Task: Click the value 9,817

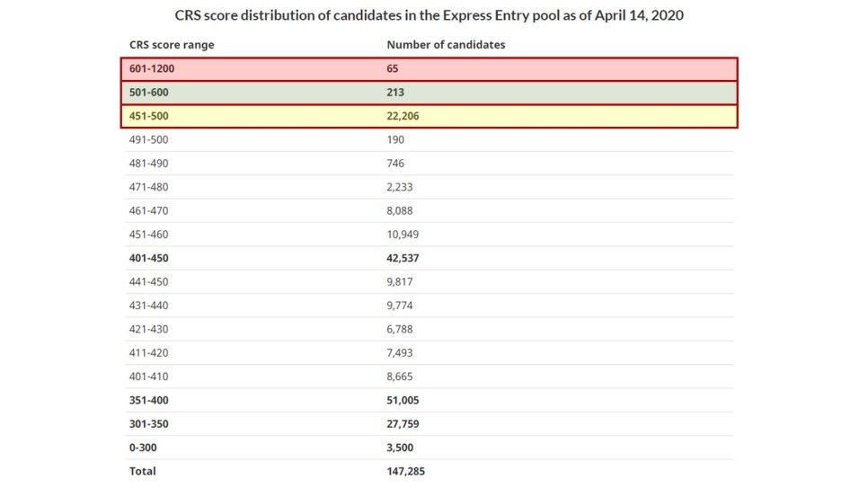Action: click(x=400, y=282)
